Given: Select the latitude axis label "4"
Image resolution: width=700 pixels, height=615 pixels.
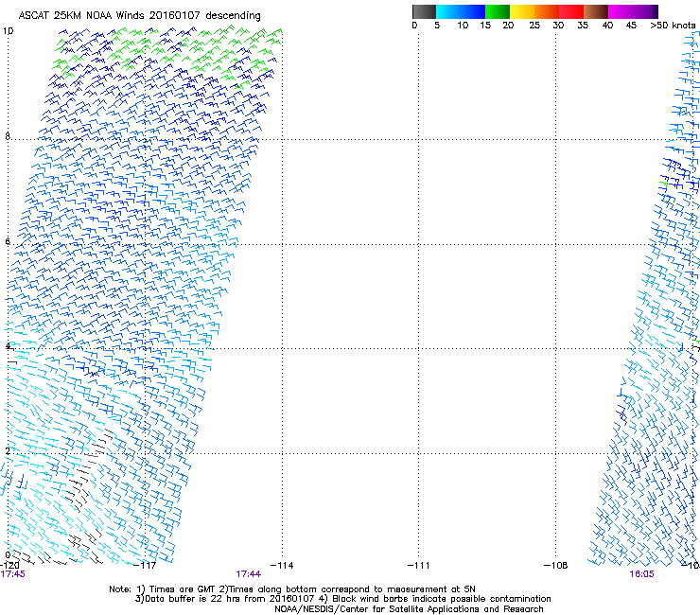Looking at the screenshot, I should (8, 345).
